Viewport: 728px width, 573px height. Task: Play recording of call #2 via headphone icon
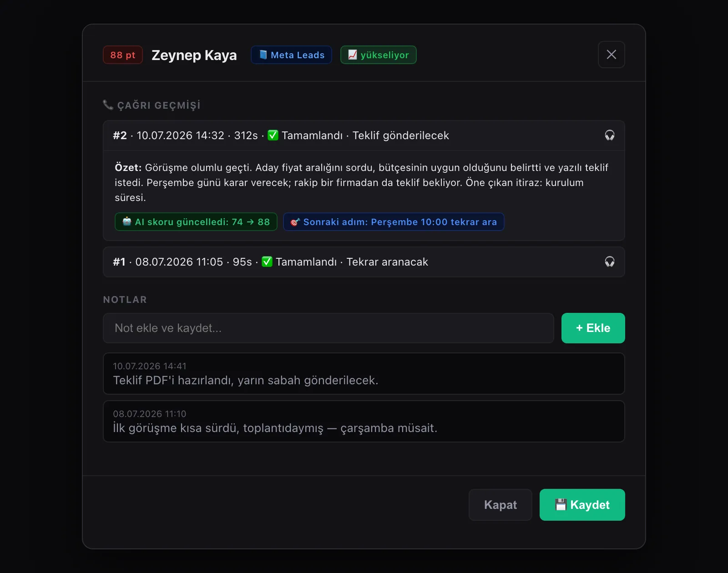(x=610, y=136)
